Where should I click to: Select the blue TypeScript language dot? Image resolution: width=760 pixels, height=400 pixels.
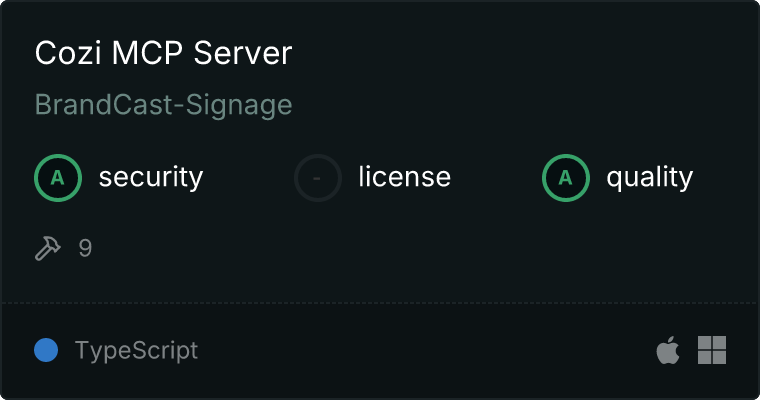pos(46,350)
